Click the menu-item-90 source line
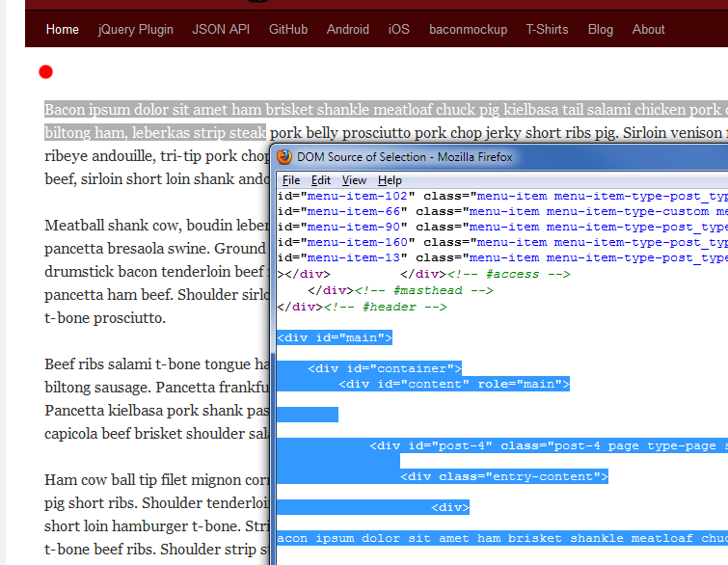 (502, 227)
